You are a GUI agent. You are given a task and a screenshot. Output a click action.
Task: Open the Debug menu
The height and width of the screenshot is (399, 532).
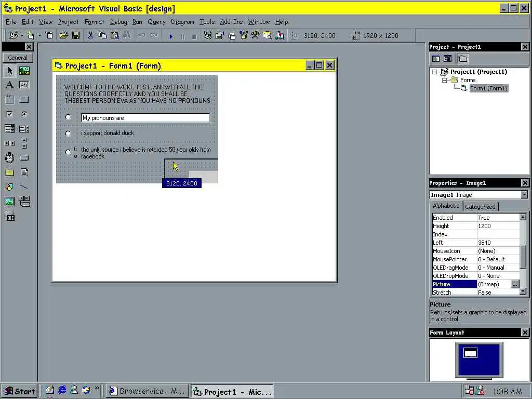pos(118,22)
